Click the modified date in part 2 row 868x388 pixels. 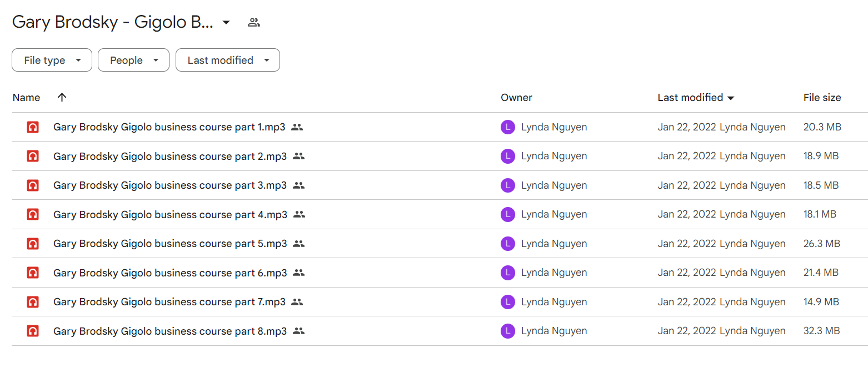point(687,157)
